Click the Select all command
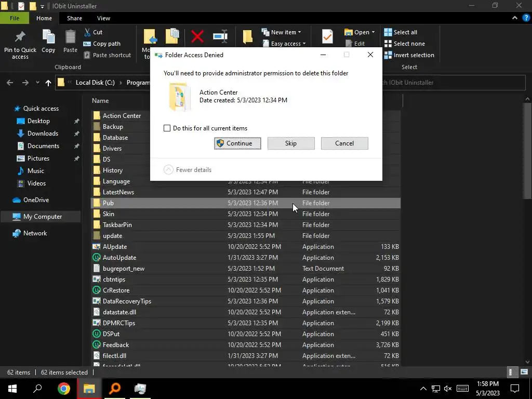The width and height of the screenshot is (532, 399). 401,32
